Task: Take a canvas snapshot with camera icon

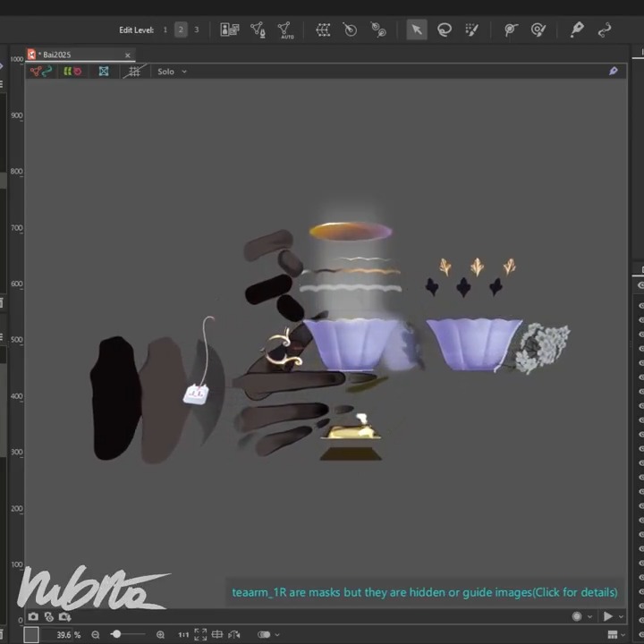Action: [33, 616]
